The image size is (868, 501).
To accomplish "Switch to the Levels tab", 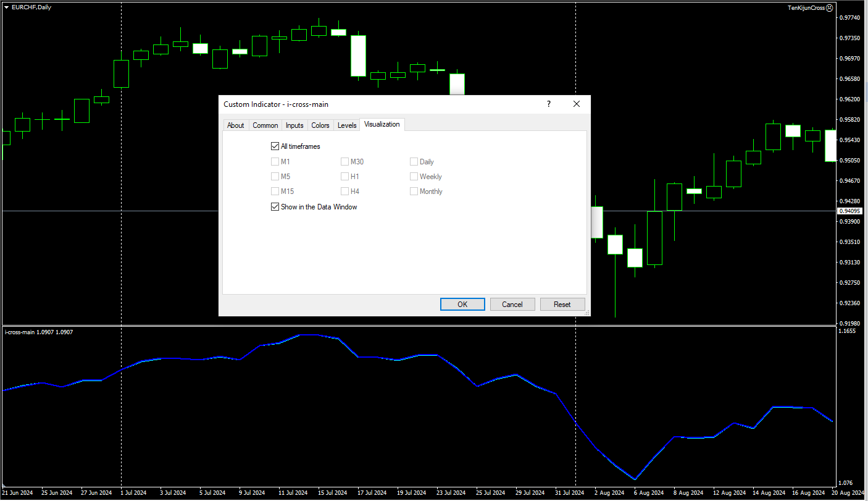I will click(x=347, y=125).
